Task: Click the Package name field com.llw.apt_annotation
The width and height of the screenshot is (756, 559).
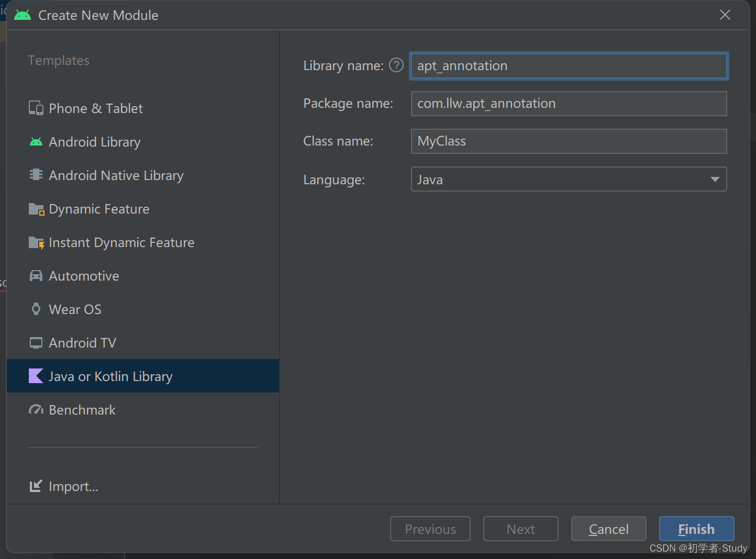Action: coord(569,104)
